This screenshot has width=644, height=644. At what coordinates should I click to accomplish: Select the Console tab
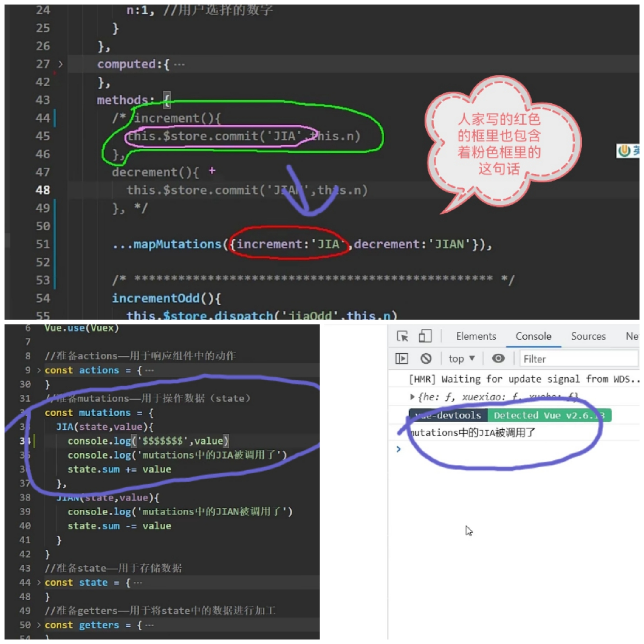tap(533, 336)
